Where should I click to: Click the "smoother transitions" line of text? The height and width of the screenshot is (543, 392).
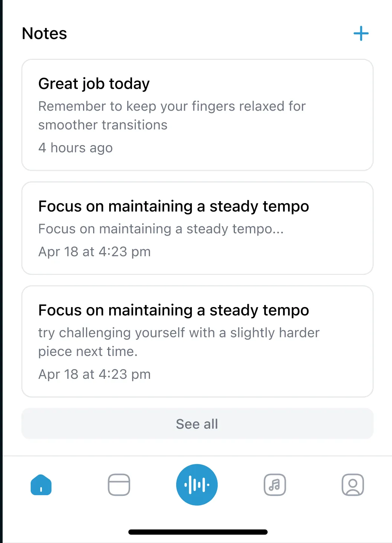(103, 125)
